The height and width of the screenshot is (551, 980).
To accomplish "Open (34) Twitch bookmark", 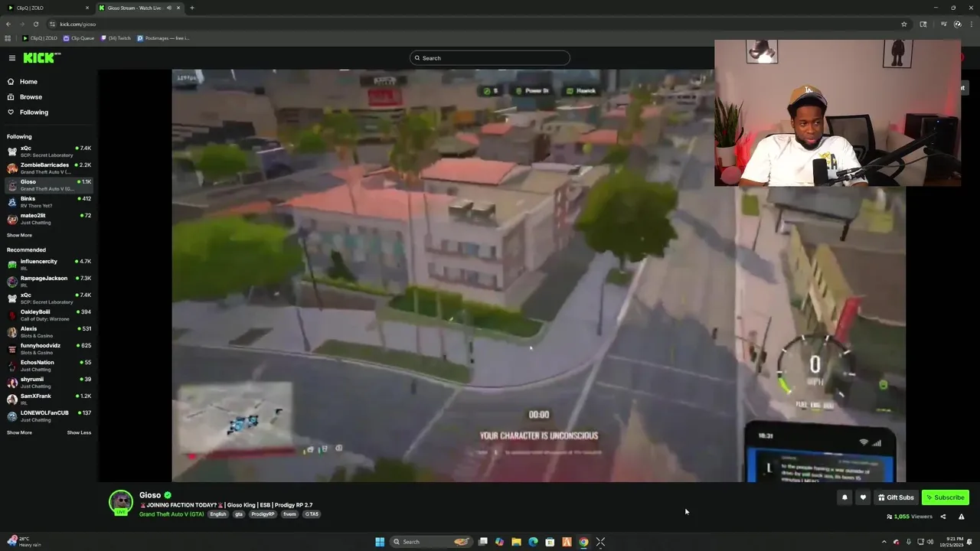I will [116, 38].
